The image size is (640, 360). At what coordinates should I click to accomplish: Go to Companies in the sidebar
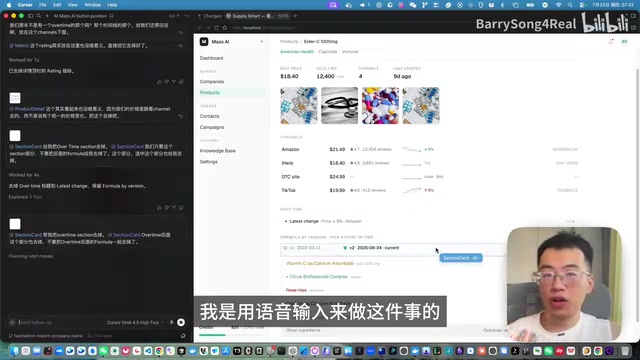pos(212,82)
